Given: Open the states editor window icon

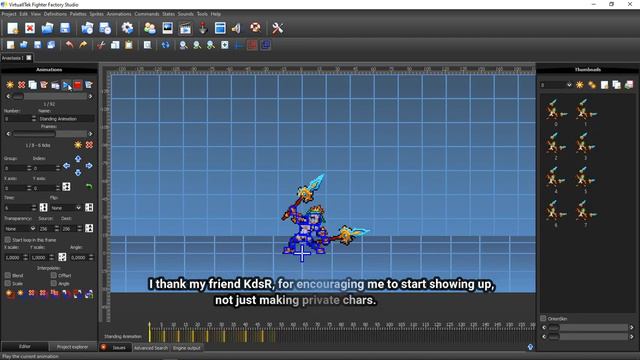Looking at the screenshot, I should click(220, 28).
